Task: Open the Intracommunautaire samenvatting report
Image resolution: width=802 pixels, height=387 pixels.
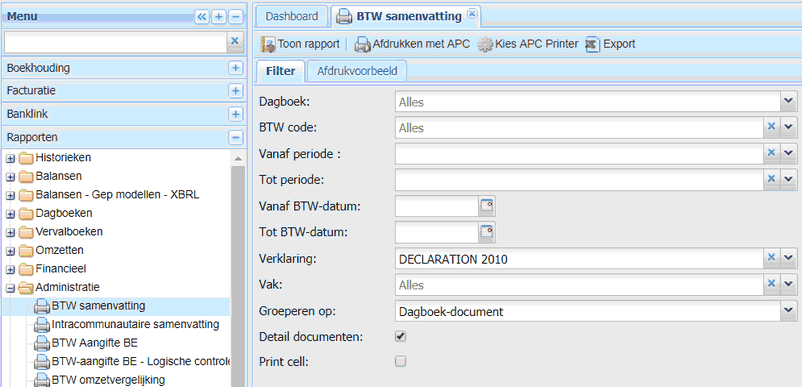Action: coord(136,324)
